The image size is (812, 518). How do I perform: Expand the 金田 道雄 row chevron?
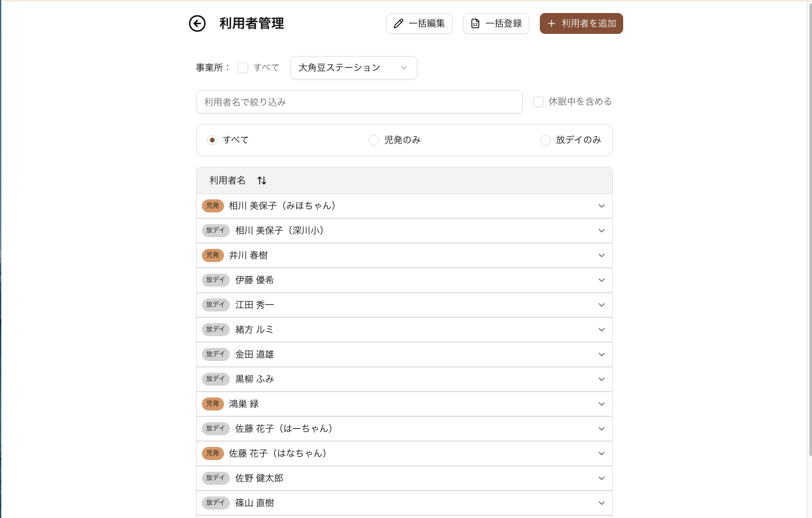point(602,354)
